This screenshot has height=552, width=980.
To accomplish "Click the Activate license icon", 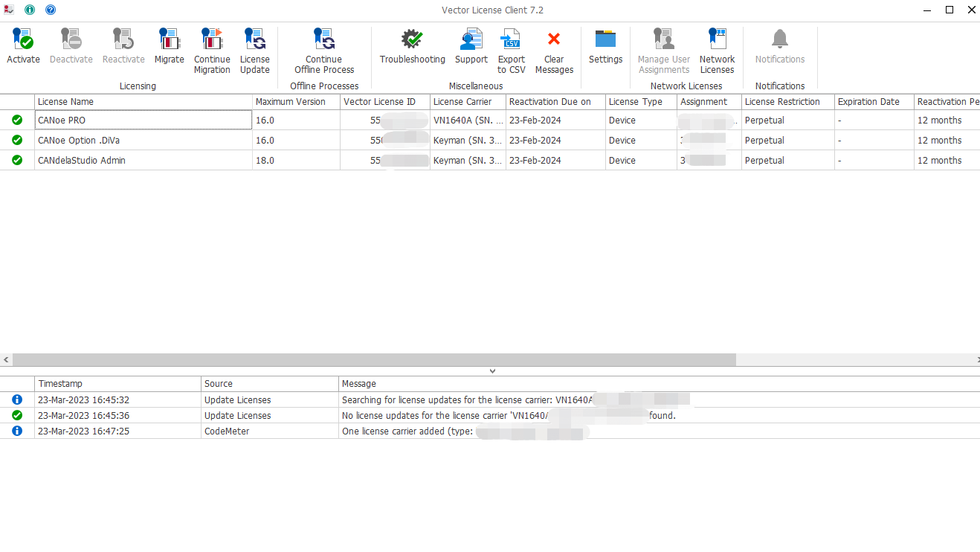I will click(23, 39).
